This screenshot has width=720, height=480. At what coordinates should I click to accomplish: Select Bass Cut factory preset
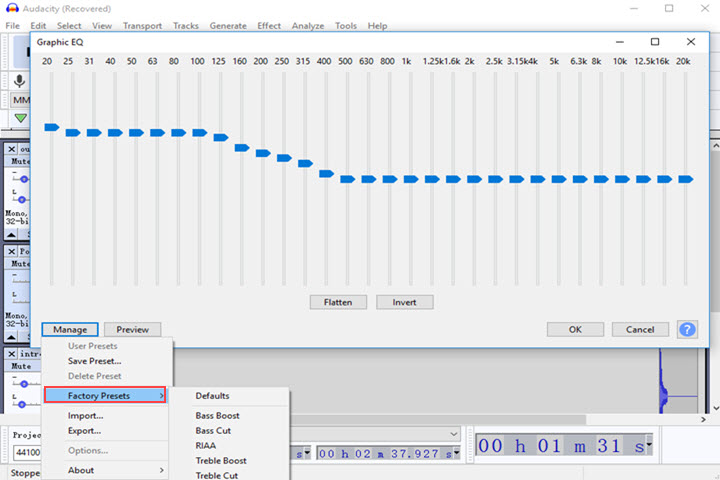(x=213, y=431)
